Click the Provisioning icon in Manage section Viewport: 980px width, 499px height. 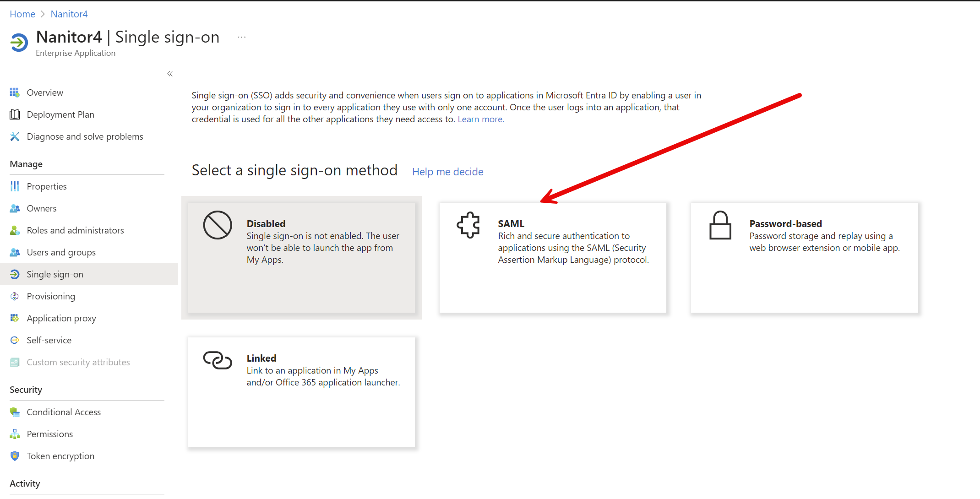(x=15, y=296)
